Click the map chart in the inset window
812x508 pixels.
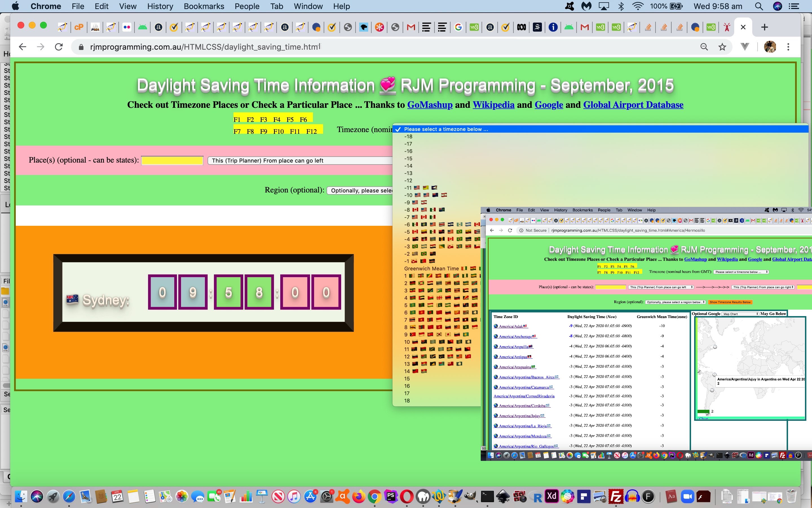[x=750, y=368]
